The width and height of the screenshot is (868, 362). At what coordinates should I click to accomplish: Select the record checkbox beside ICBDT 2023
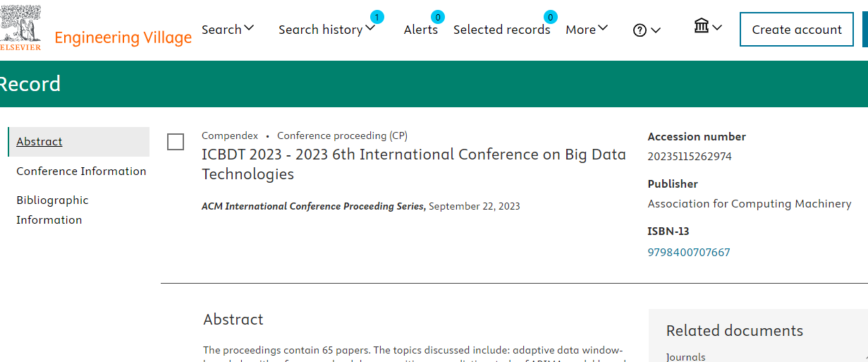176,142
